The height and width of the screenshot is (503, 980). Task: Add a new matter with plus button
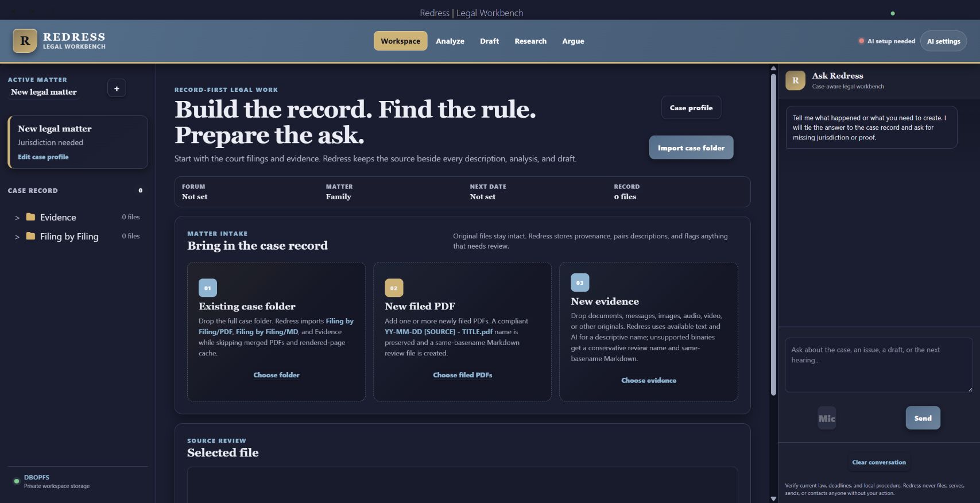tap(117, 88)
